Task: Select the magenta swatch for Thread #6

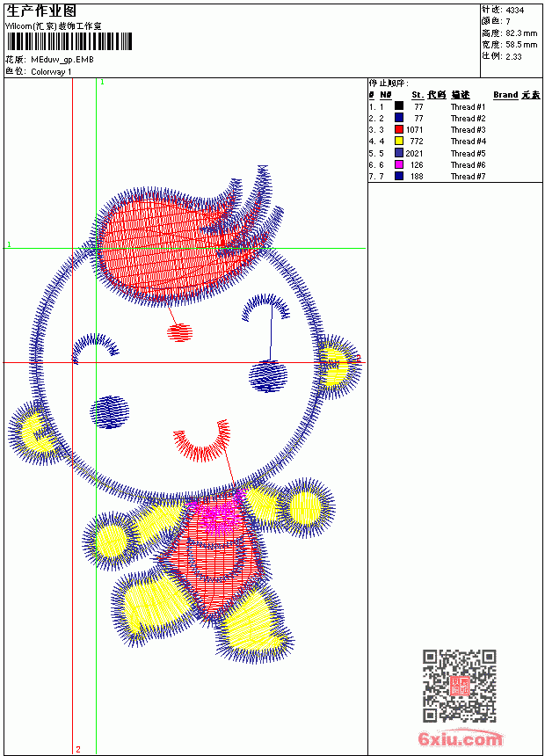Action: pos(399,164)
